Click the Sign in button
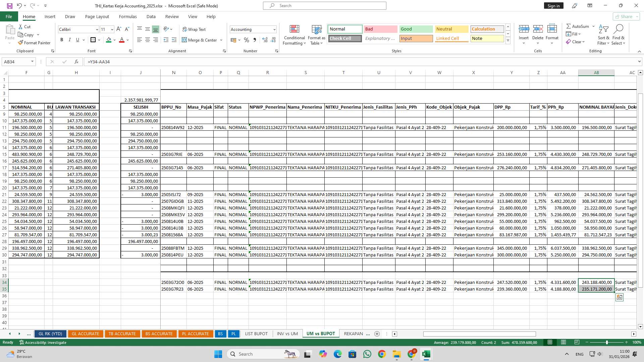Viewport: 644px width, 362px height. pyautogui.click(x=553, y=6)
